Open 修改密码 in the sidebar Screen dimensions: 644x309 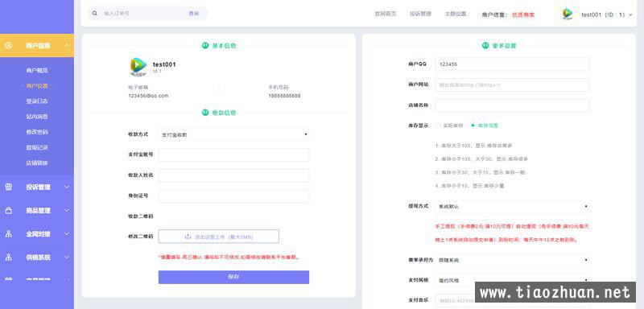click(37, 132)
